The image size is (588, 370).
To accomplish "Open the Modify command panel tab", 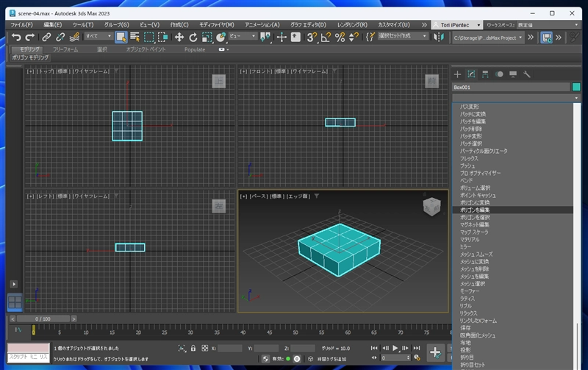I will (471, 74).
